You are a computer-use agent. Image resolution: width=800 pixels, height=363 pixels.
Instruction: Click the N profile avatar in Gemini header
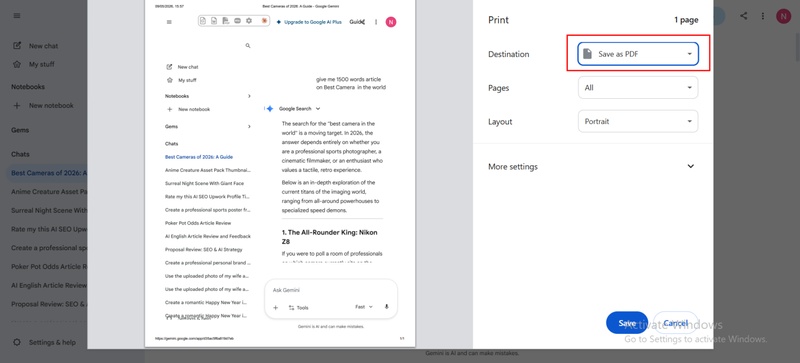[x=783, y=16]
